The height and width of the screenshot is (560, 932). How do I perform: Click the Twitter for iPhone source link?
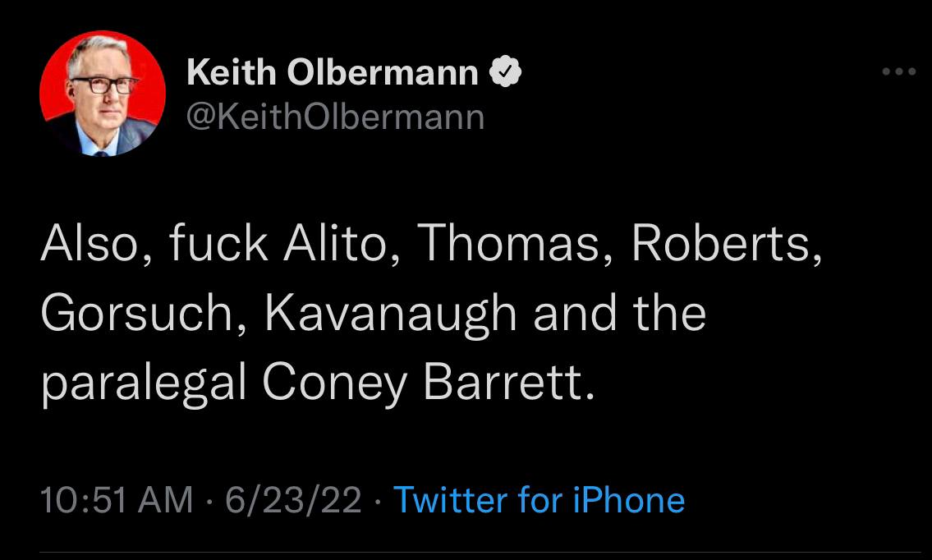539,499
